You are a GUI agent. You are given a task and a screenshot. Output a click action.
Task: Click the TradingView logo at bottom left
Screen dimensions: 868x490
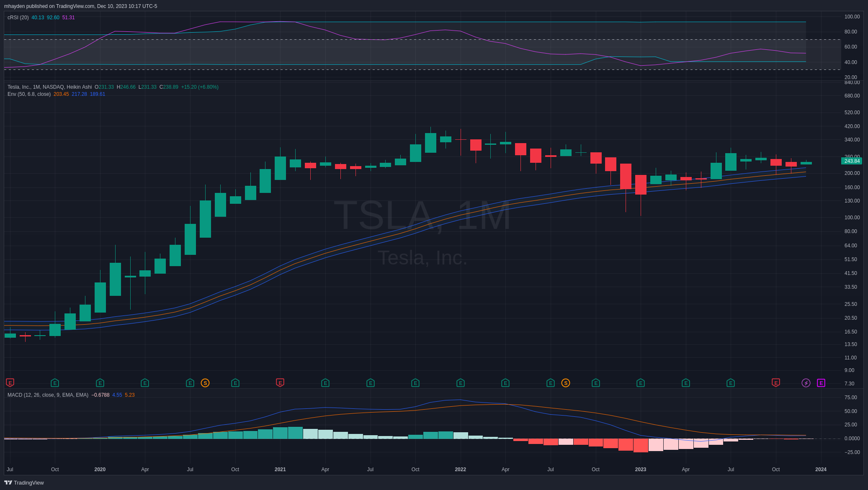pyautogui.click(x=24, y=482)
